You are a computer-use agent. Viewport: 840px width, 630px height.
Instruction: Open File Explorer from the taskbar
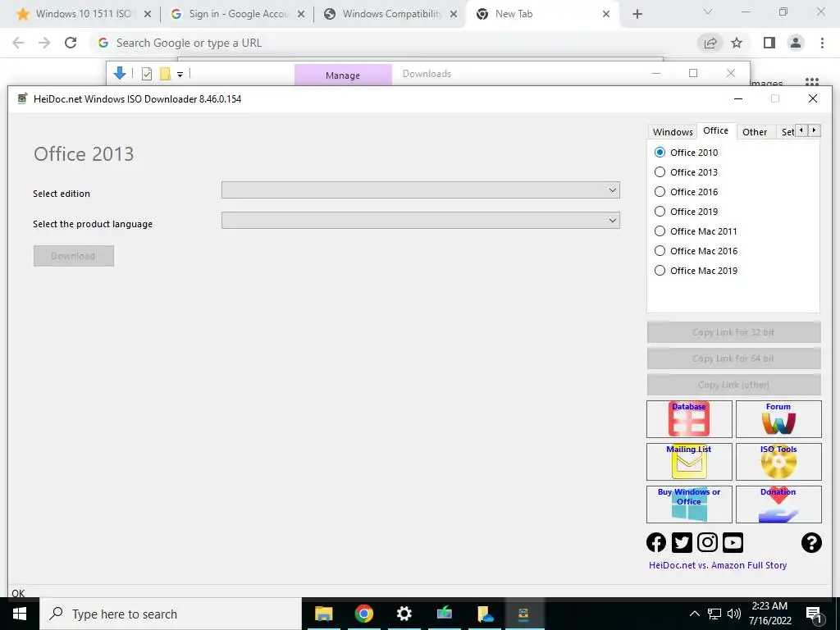coord(323,614)
